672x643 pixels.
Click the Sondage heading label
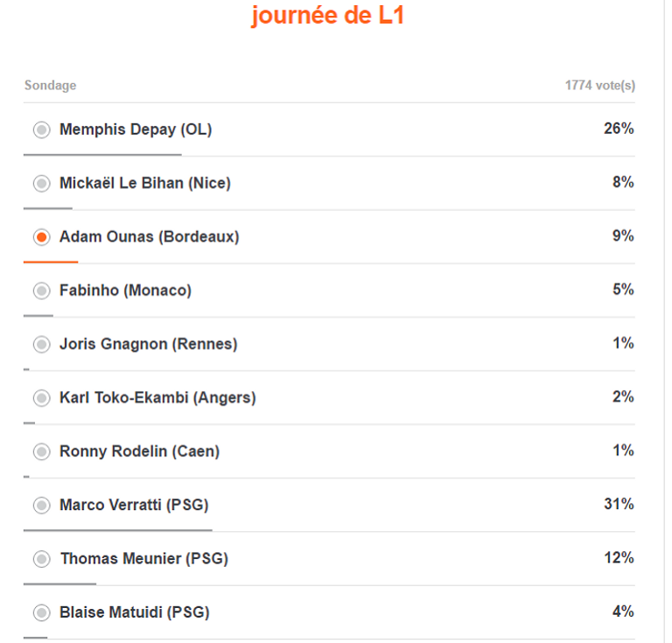(50, 86)
